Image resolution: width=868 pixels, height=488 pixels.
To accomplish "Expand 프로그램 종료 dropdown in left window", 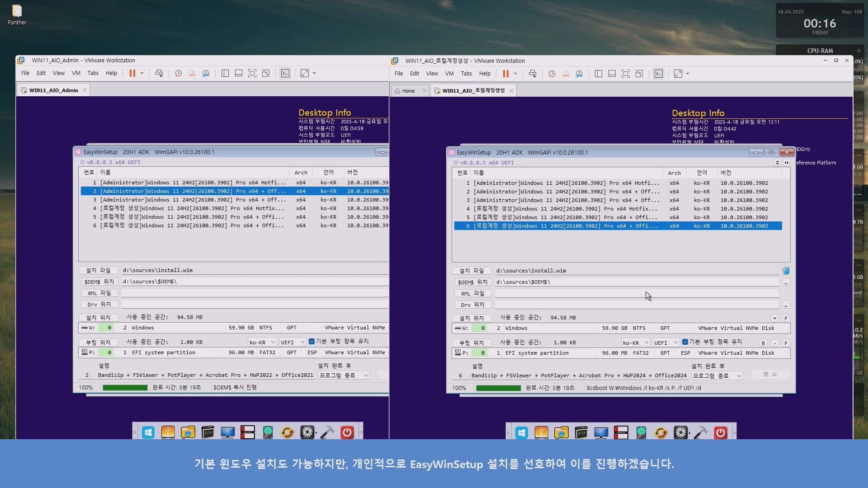I will 344,375.
